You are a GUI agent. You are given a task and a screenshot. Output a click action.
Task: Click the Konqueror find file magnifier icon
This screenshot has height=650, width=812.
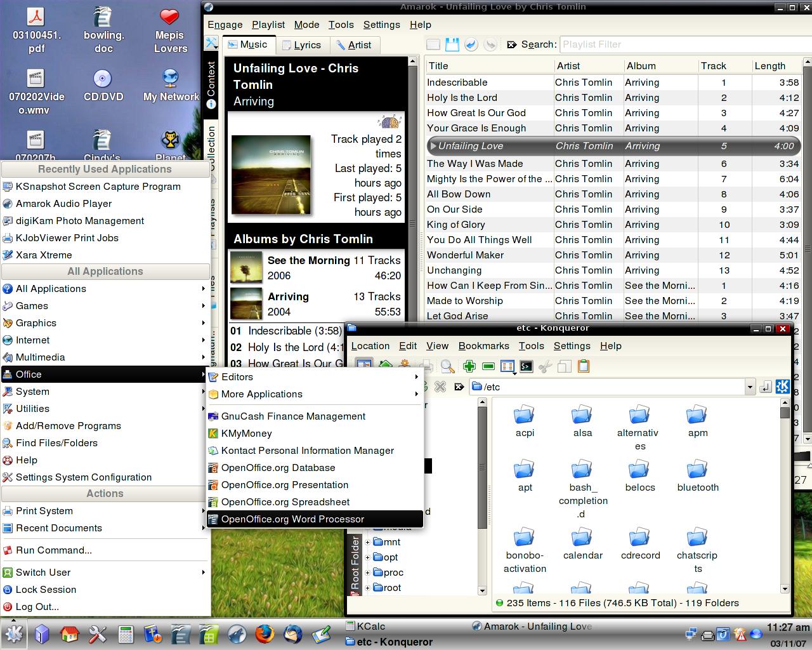coord(448,366)
